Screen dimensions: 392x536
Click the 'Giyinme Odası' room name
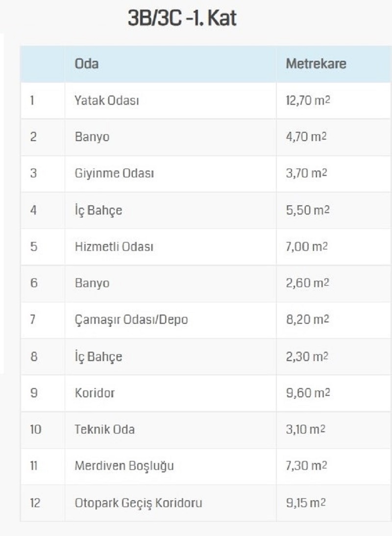tap(114, 173)
